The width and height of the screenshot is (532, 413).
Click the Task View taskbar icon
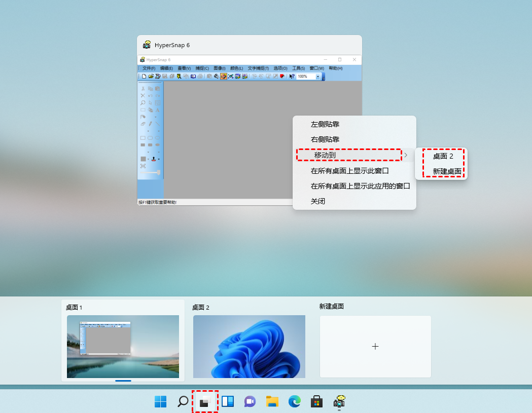pyautogui.click(x=205, y=402)
